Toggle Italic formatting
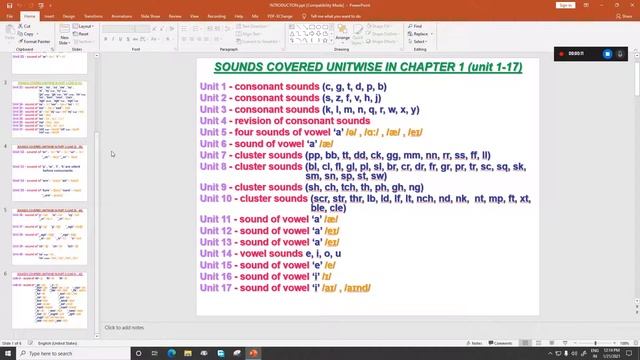This screenshot has width=640, height=360. 113,39
